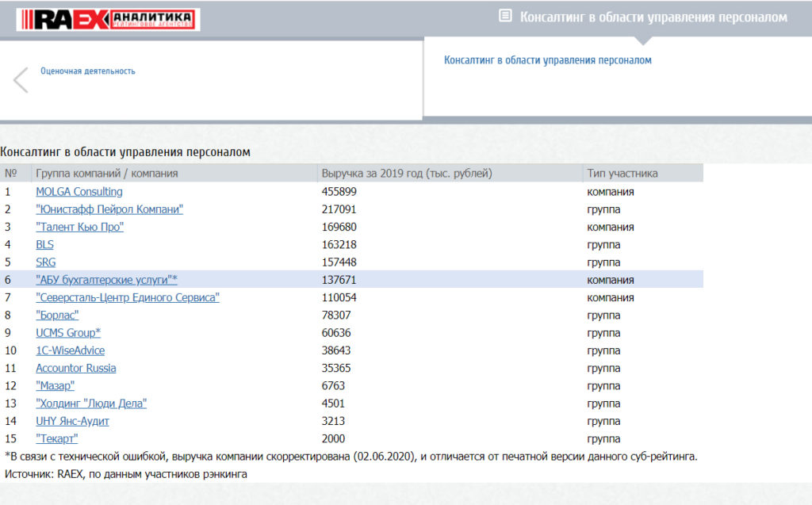The width and height of the screenshot is (812, 505).
Task: Open the header menu Консалтинг в области управления персоналом
Action: 653,17
